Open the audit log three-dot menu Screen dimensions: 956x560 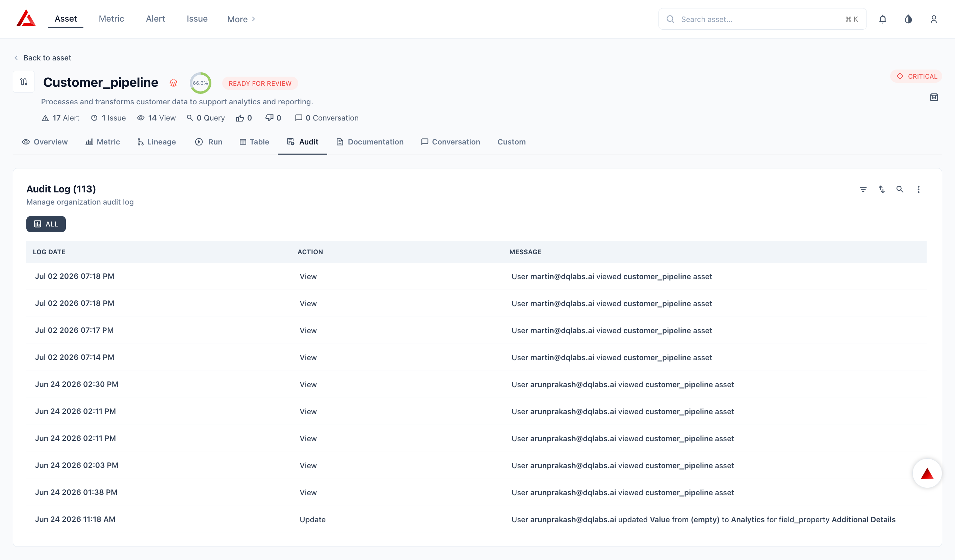pyautogui.click(x=919, y=190)
